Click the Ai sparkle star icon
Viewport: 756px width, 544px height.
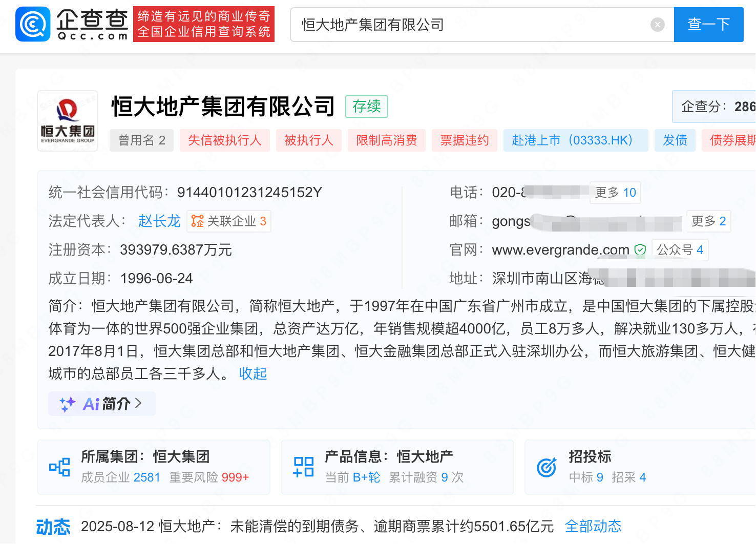click(x=67, y=404)
